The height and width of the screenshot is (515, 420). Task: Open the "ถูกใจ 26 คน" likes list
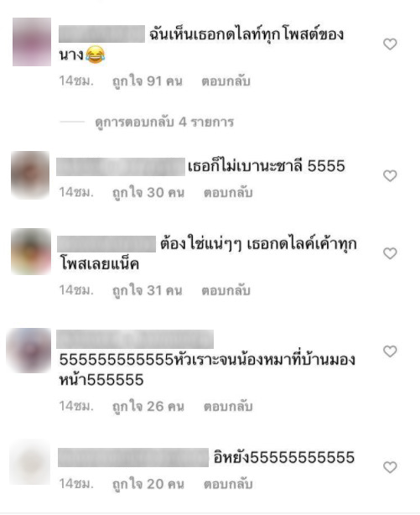point(148,407)
